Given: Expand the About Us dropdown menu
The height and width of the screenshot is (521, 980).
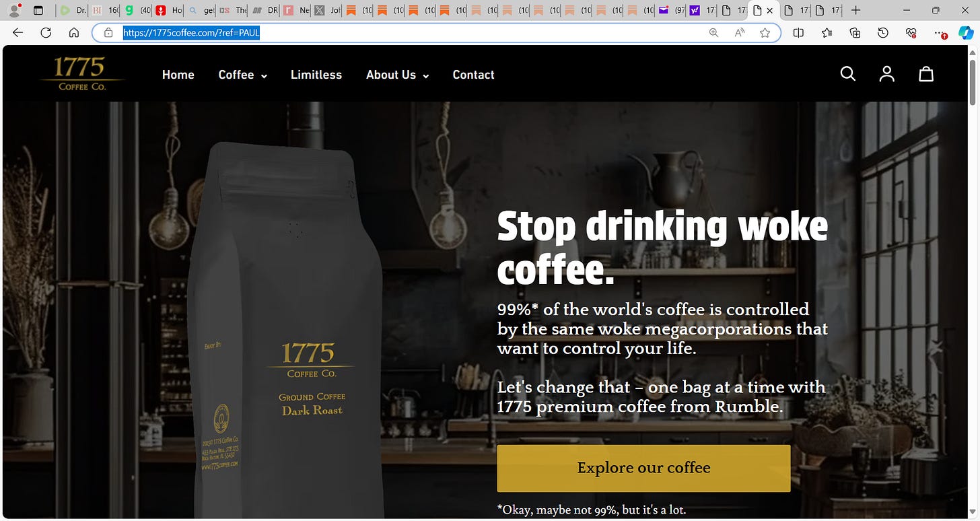Looking at the screenshot, I should pos(397,75).
